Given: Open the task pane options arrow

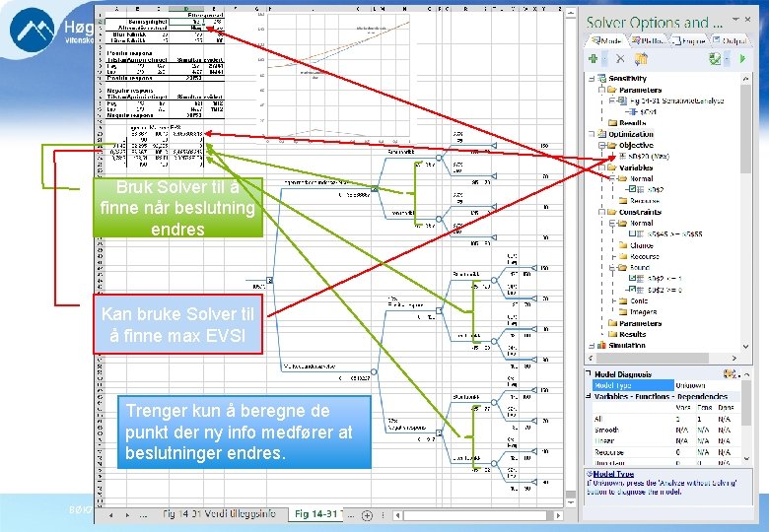Looking at the screenshot, I should pos(735,19).
